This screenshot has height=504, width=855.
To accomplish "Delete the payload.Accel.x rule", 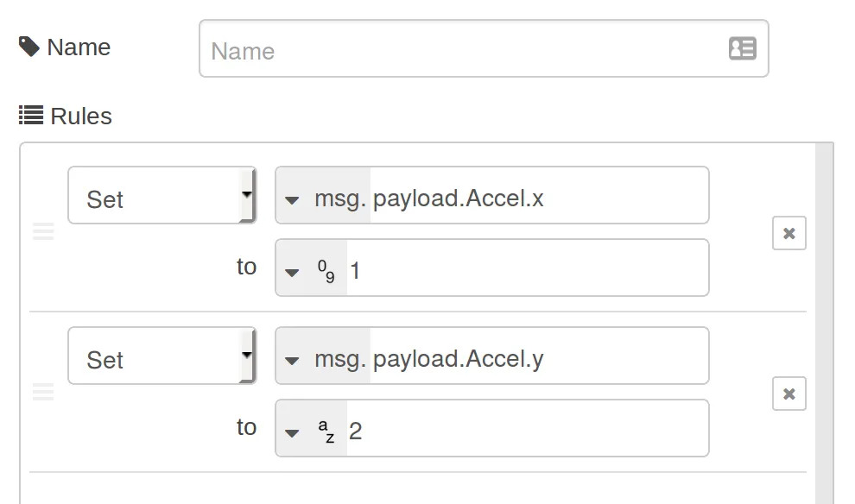I will 788,233.
